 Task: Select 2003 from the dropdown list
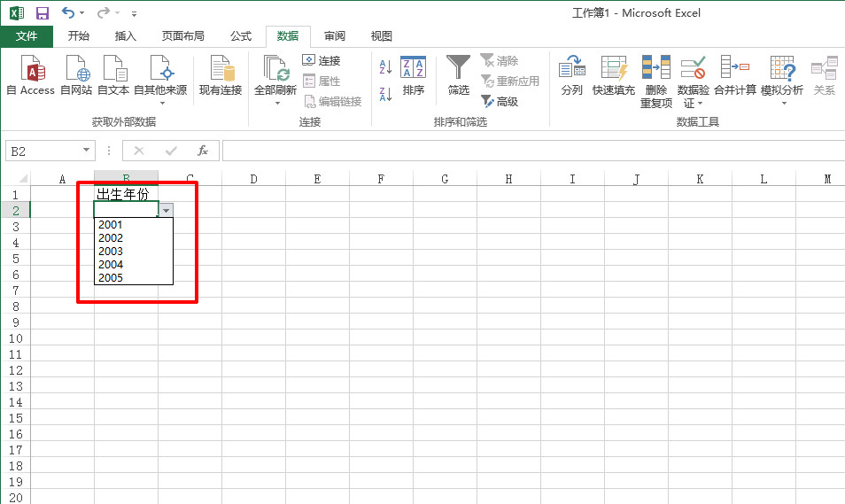coord(111,252)
